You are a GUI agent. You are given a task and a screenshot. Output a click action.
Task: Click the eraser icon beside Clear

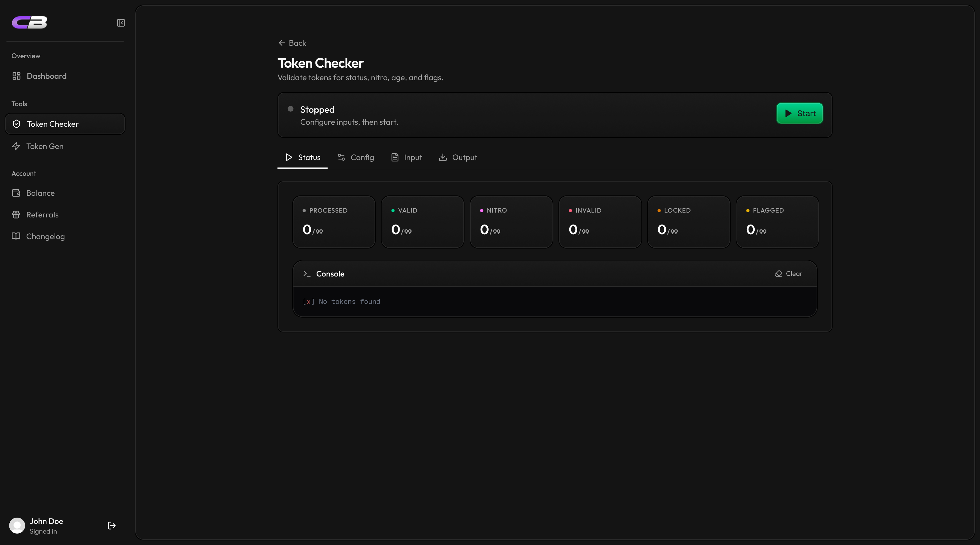(778, 274)
